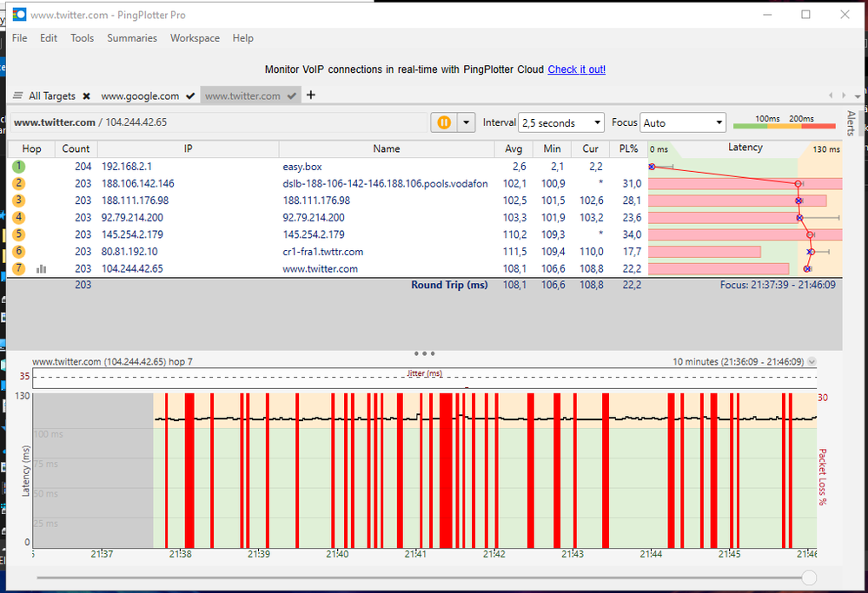Screen dimensions: 868x593
Task: Click the latency color scale legend bar
Action: [x=784, y=126]
